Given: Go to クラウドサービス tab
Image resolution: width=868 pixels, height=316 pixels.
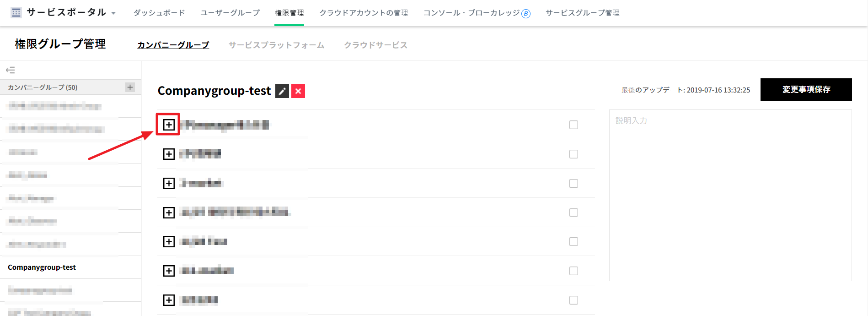Looking at the screenshot, I should point(375,45).
